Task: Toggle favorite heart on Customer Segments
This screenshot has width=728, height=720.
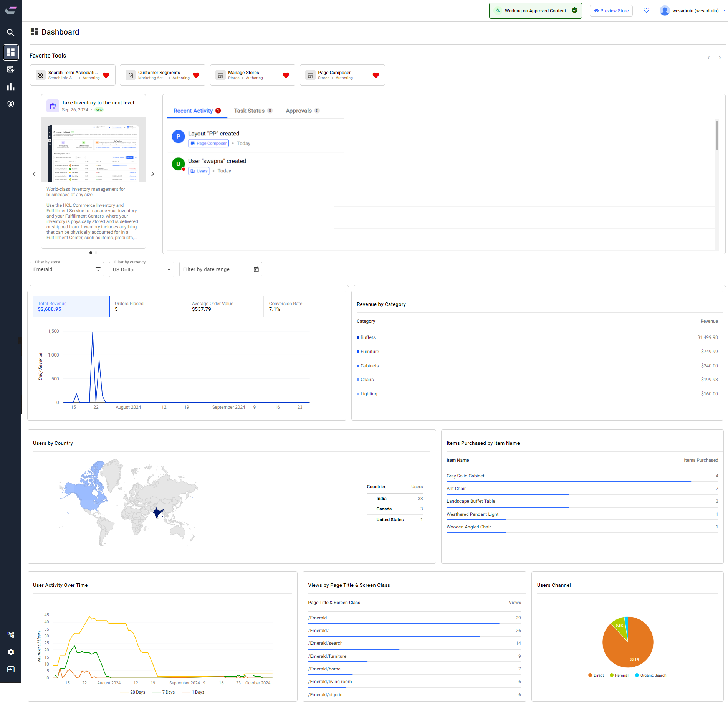Action: (196, 75)
